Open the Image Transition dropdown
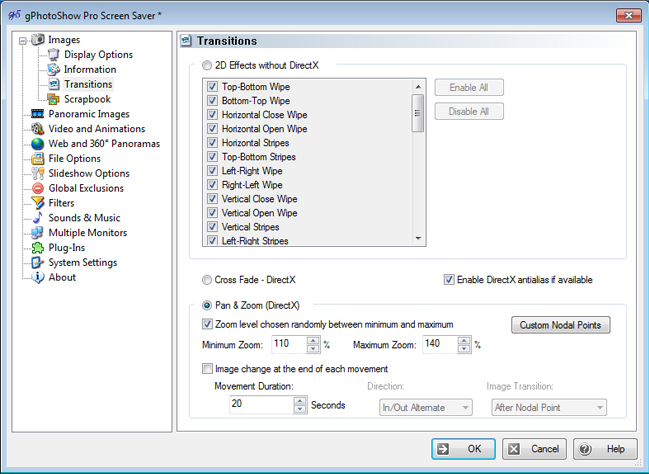The height and width of the screenshot is (474, 649). pyautogui.click(x=549, y=407)
